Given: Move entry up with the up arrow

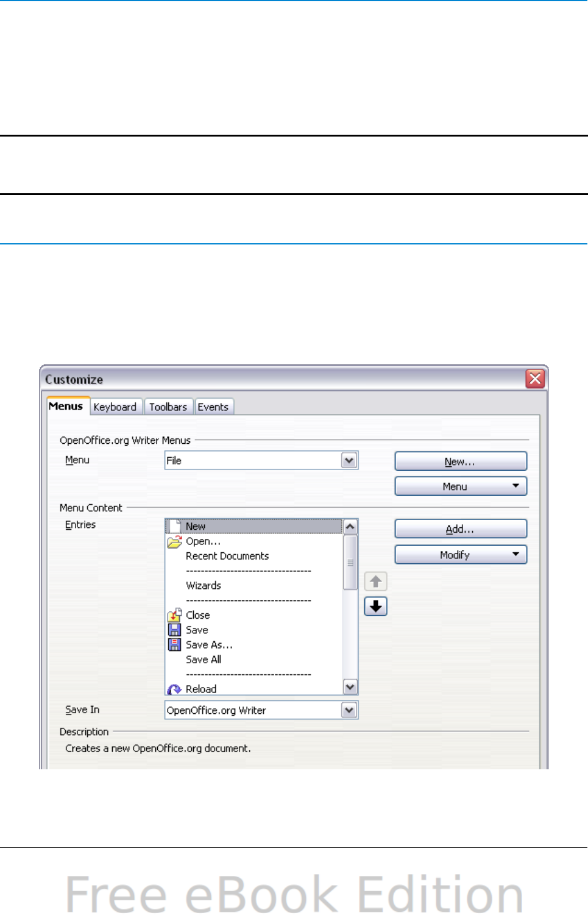Looking at the screenshot, I should pos(376,582).
